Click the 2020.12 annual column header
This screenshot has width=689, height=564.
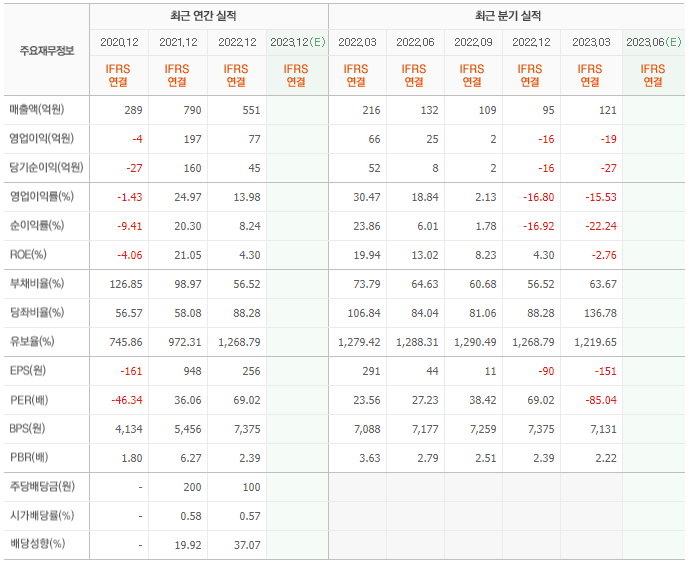point(119,42)
